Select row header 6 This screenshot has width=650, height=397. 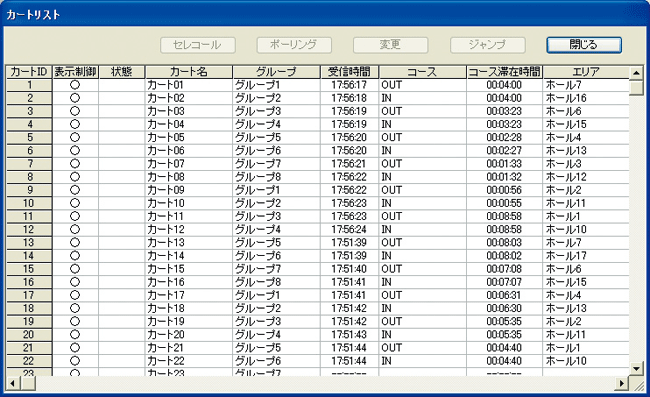(29, 151)
